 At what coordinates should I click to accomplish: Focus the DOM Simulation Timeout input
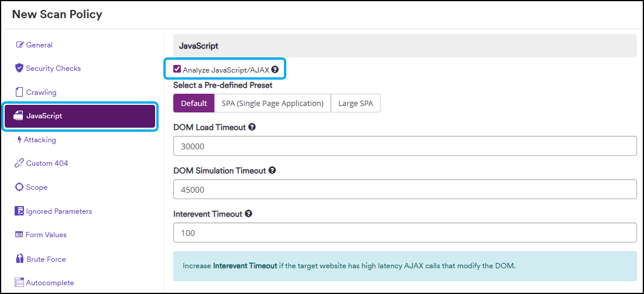tap(405, 189)
